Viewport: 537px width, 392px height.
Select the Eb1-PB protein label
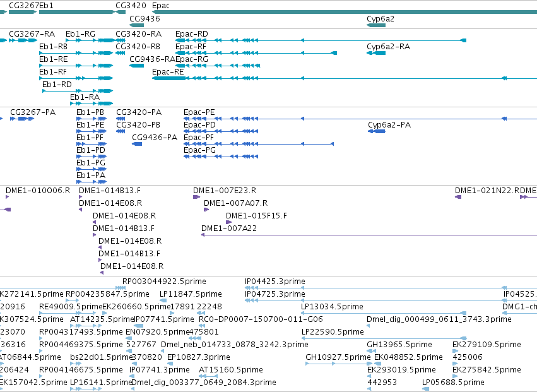pos(90,112)
